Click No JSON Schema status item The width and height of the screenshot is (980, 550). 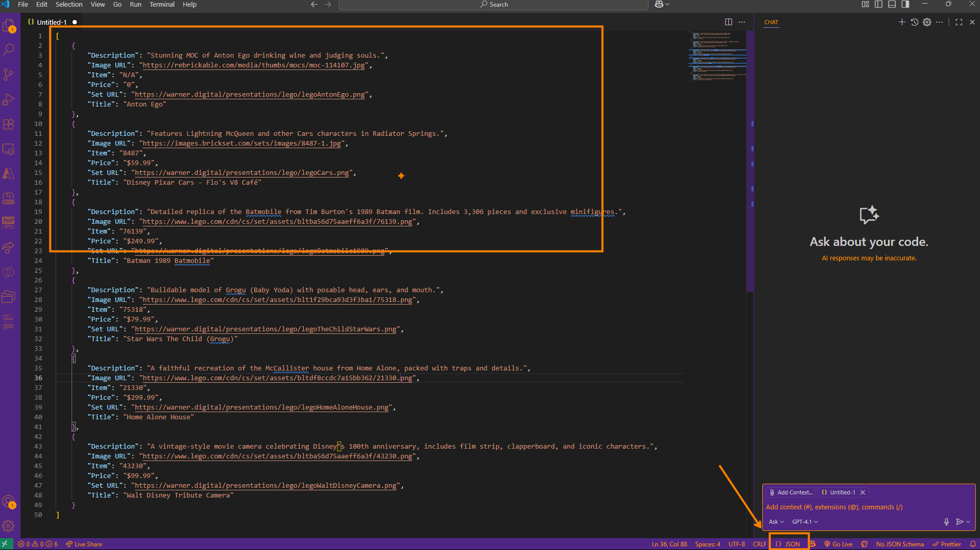[900, 544]
